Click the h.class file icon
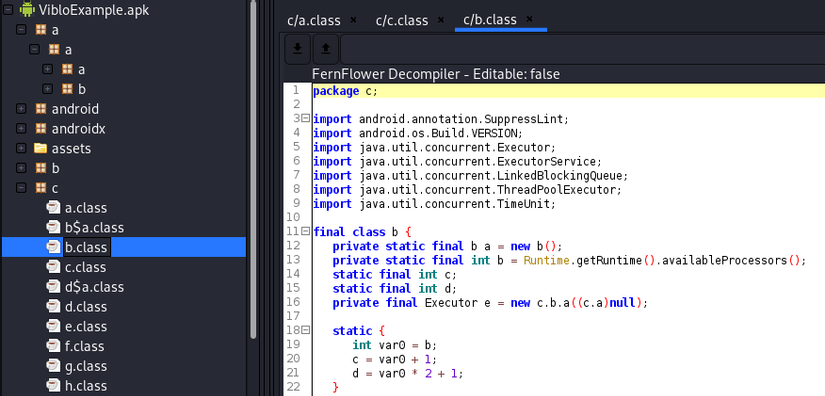 tap(53, 385)
